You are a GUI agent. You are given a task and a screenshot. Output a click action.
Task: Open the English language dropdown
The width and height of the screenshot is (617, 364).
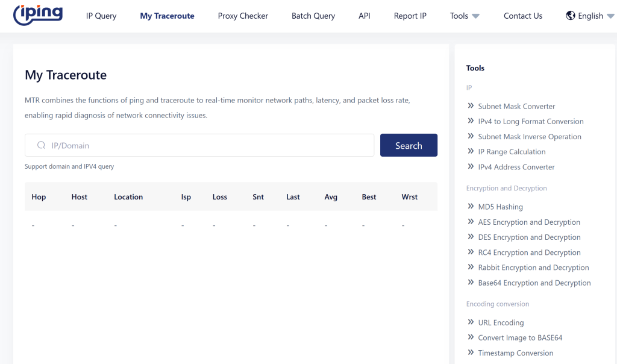[x=590, y=16]
